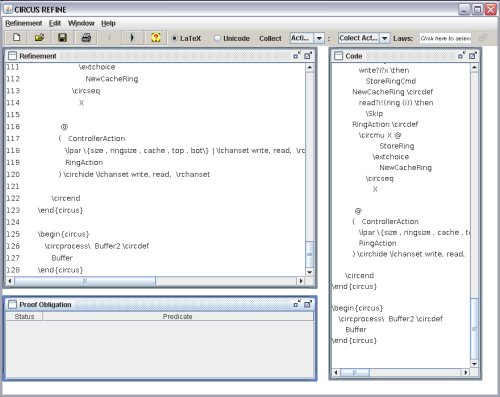500x397 pixels.
Task: Click the Java icon in title bar
Action: tap(8, 9)
